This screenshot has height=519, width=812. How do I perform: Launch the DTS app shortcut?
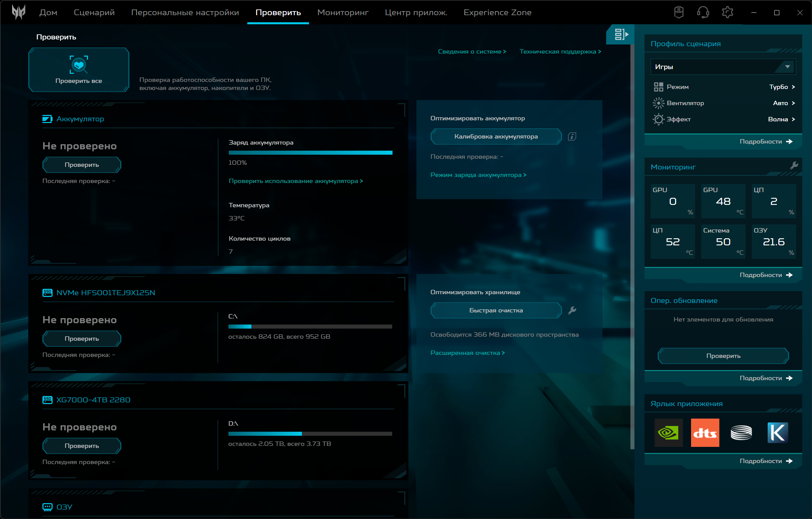pyautogui.click(x=705, y=433)
